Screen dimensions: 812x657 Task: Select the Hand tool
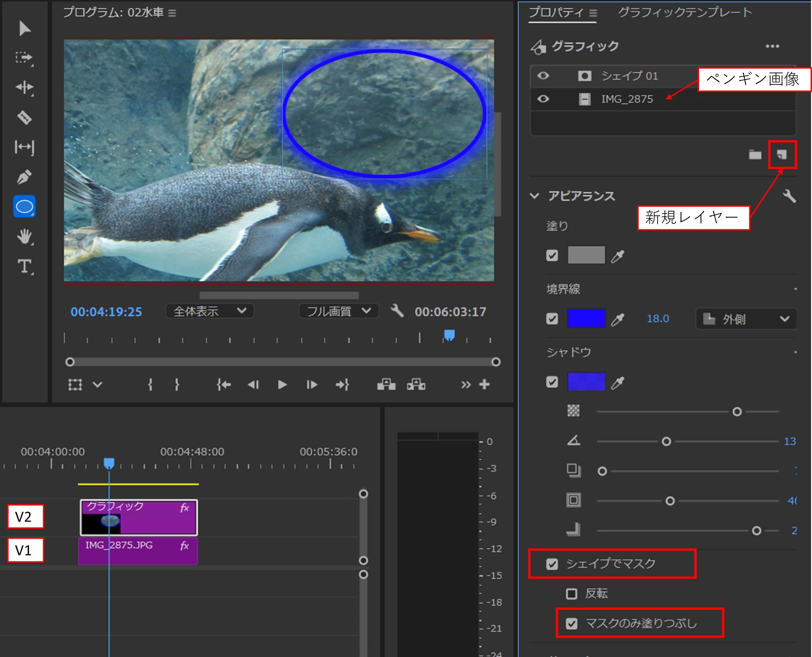[x=24, y=237]
